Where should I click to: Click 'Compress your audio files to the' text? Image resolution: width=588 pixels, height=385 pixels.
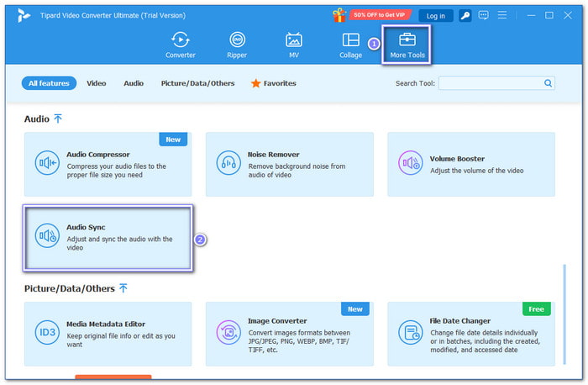coord(116,166)
